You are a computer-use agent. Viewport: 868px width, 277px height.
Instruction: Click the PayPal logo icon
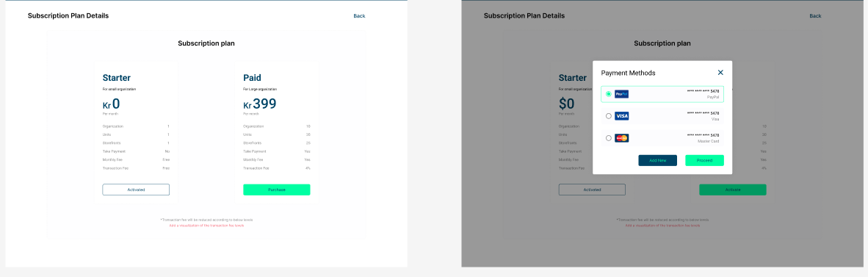point(622,94)
